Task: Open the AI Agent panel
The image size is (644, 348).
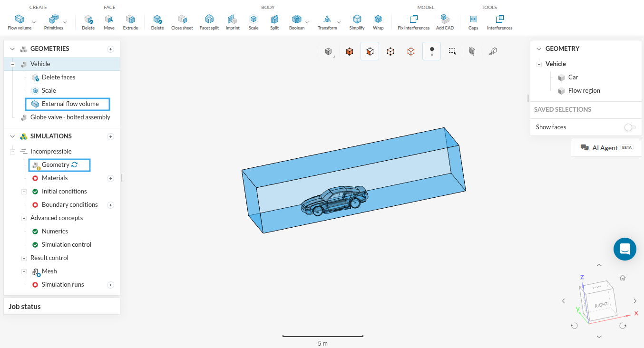Action: 606,148
